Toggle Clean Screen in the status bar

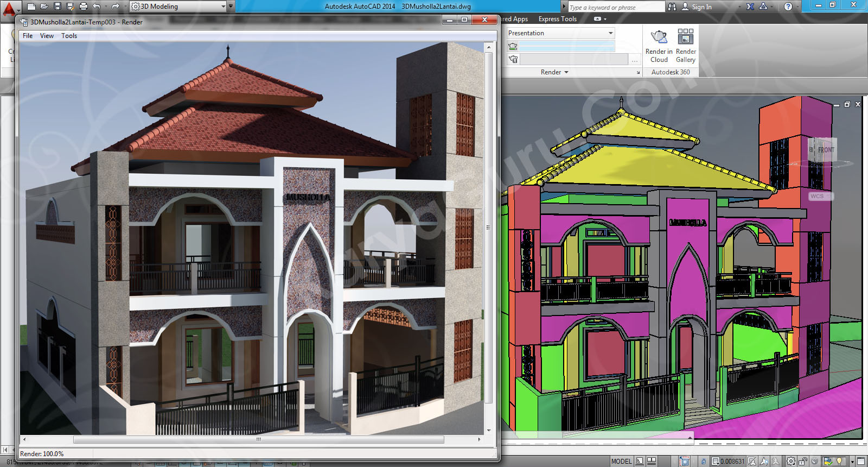click(x=861, y=462)
